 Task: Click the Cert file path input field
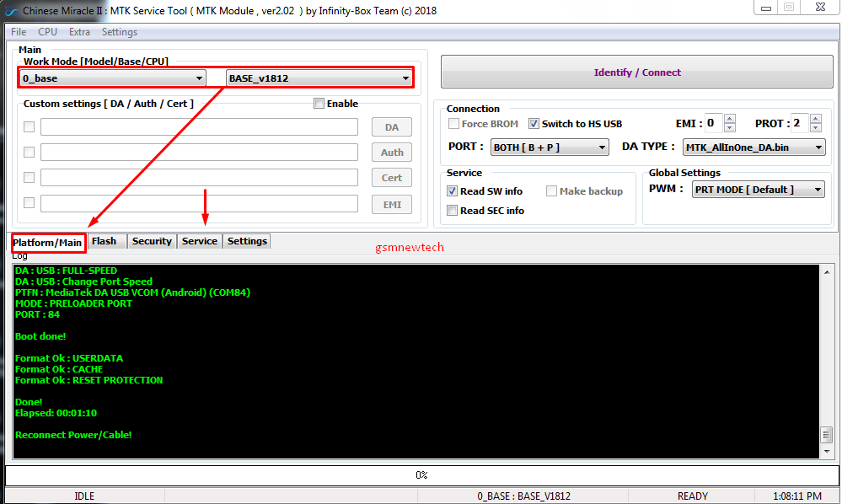pyautogui.click(x=199, y=177)
